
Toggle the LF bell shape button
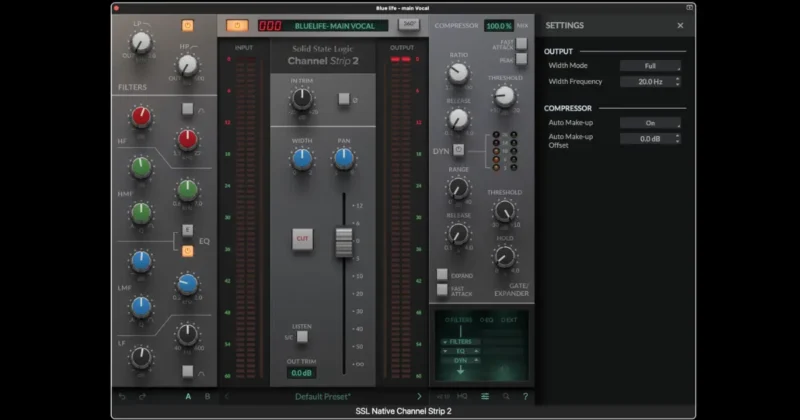pyautogui.click(x=188, y=372)
